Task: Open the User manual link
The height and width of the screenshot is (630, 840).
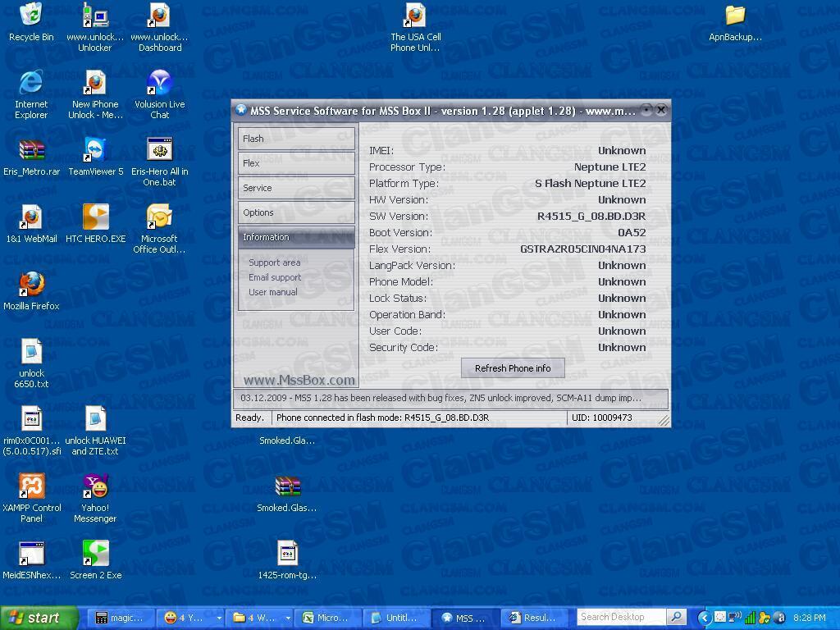Action: (272, 292)
